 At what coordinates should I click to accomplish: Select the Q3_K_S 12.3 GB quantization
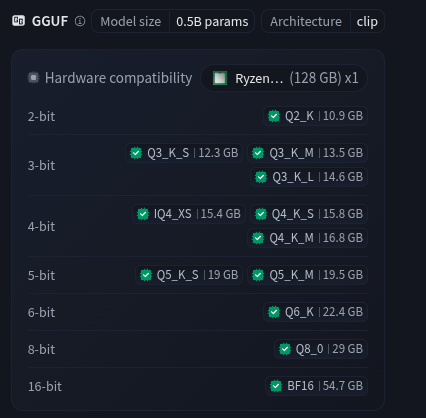click(184, 153)
